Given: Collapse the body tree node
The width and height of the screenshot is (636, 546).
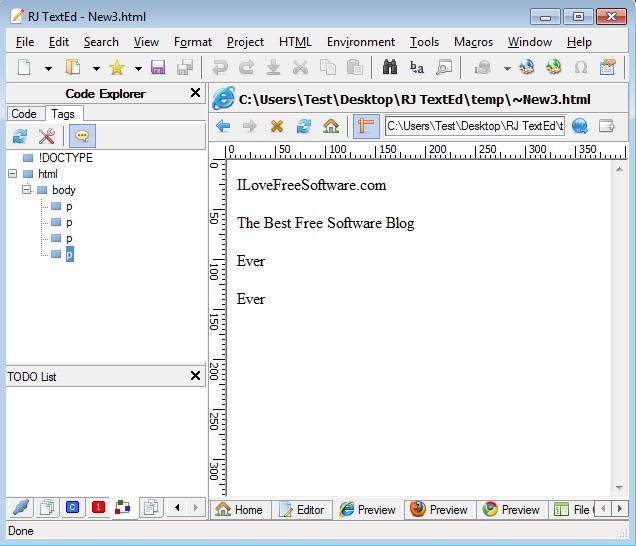Looking at the screenshot, I should click(x=27, y=190).
